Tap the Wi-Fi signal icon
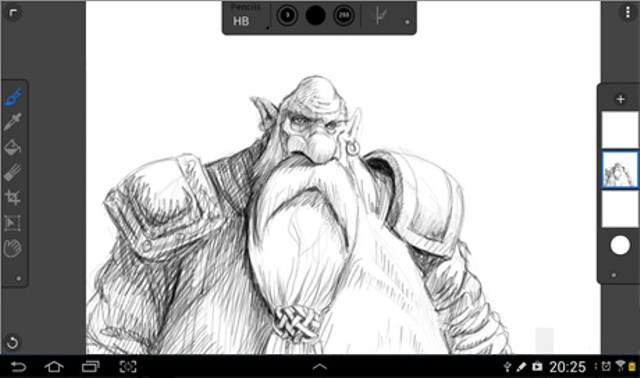Screen dimensions: 640x378 coord(620,366)
